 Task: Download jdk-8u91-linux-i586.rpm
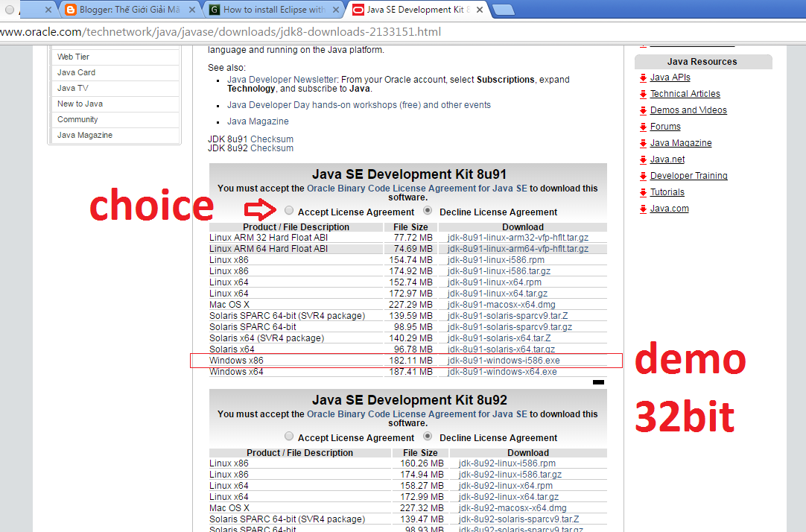496,259
